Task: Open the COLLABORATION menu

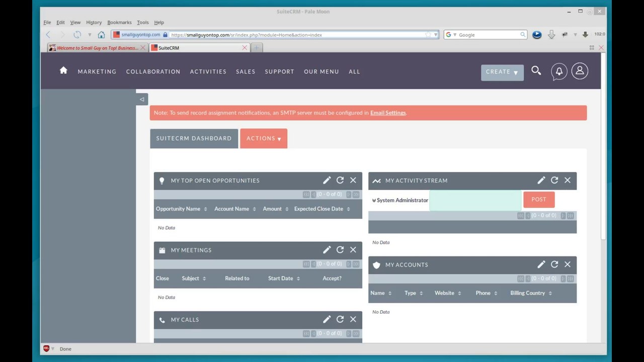Action: (x=153, y=71)
